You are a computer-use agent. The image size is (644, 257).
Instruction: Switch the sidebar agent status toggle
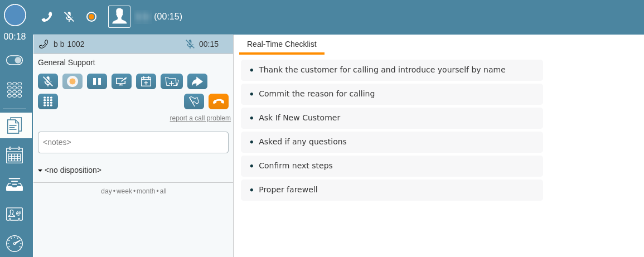[14, 60]
